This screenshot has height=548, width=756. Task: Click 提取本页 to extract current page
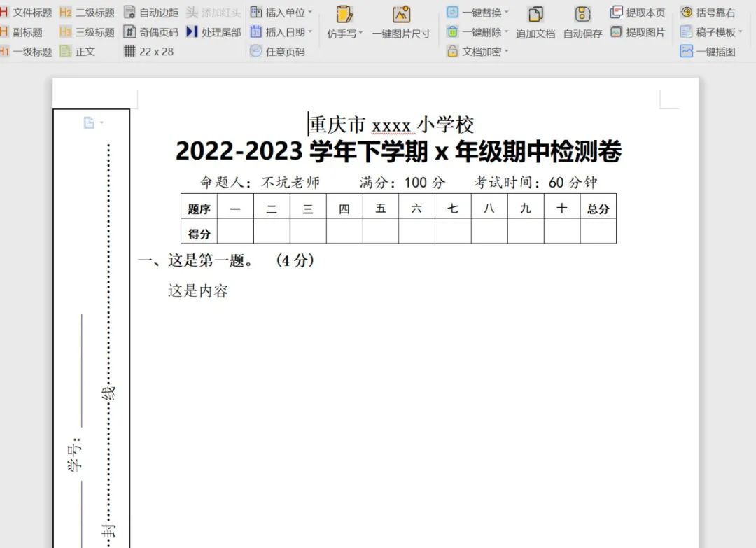pyautogui.click(x=632, y=11)
